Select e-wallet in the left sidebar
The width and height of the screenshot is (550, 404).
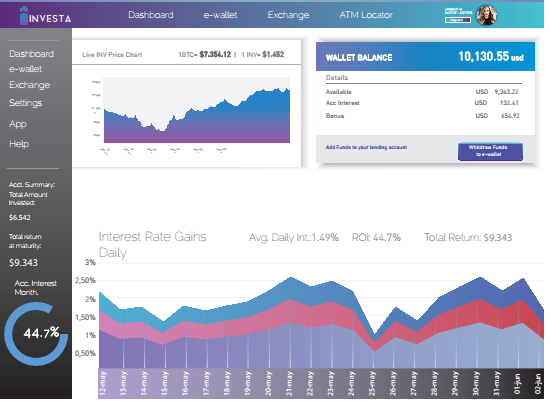pyautogui.click(x=26, y=69)
